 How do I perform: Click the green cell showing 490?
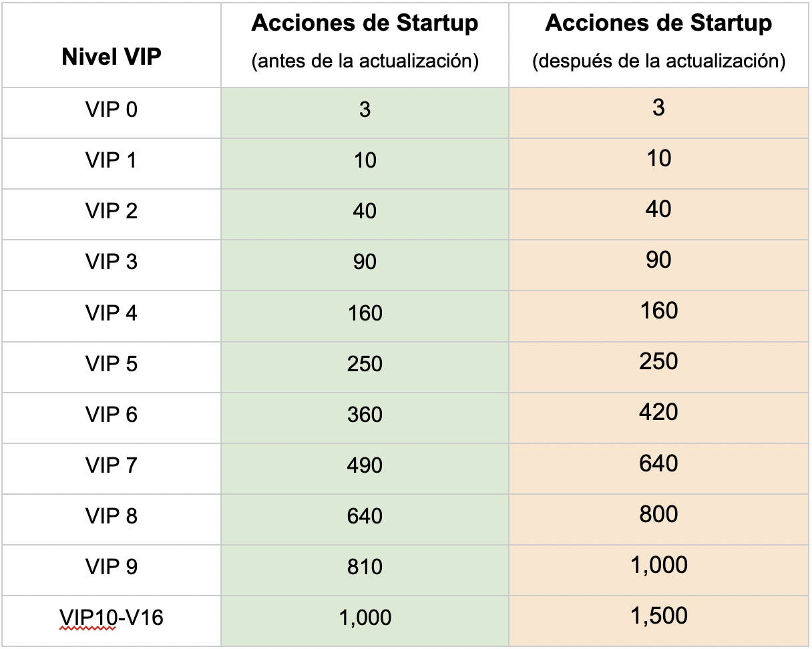coord(365,466)
